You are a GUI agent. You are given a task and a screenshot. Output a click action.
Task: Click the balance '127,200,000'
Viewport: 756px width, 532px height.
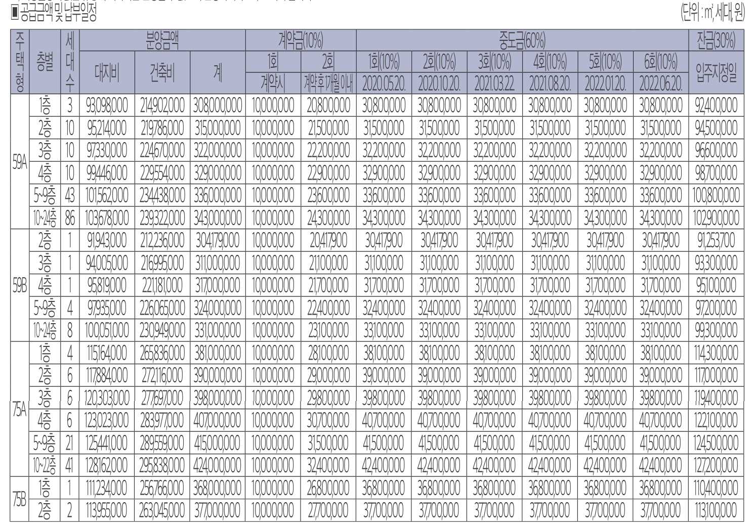click(x=716, y=465)
